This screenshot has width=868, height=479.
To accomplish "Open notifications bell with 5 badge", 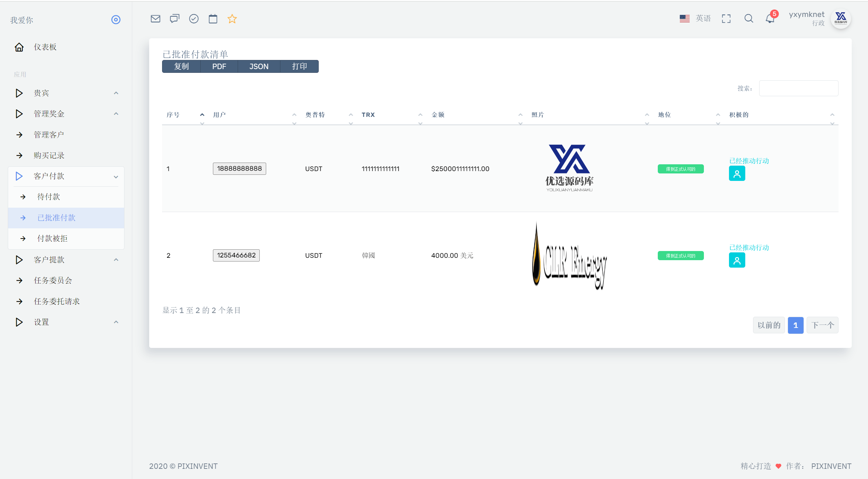I will click(x=771, y=18).
